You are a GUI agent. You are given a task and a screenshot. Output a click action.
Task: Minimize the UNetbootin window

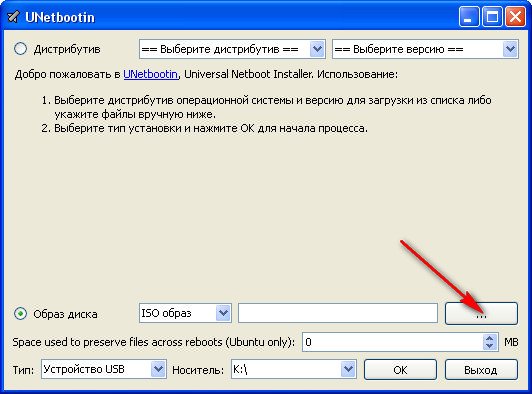point(469,17)
